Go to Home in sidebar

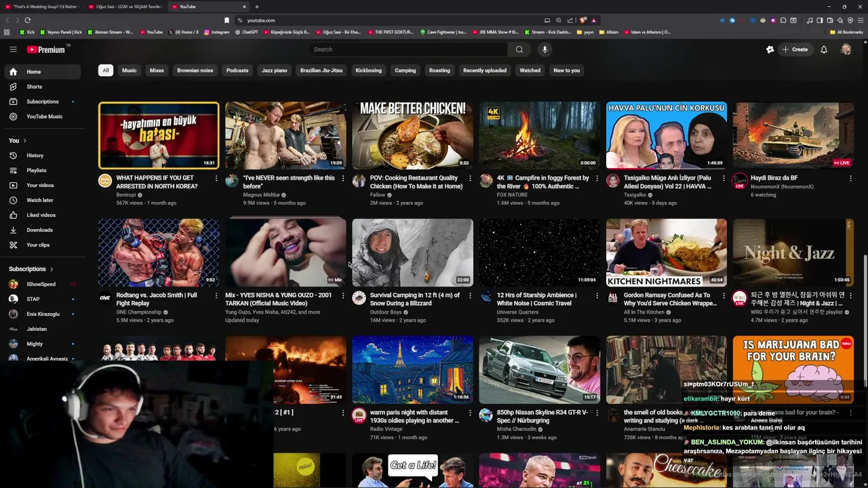click(x=44, y=72)
